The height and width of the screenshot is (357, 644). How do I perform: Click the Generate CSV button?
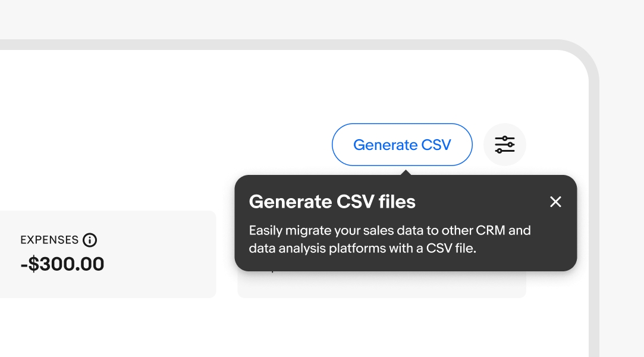click(x=402, y=145)
